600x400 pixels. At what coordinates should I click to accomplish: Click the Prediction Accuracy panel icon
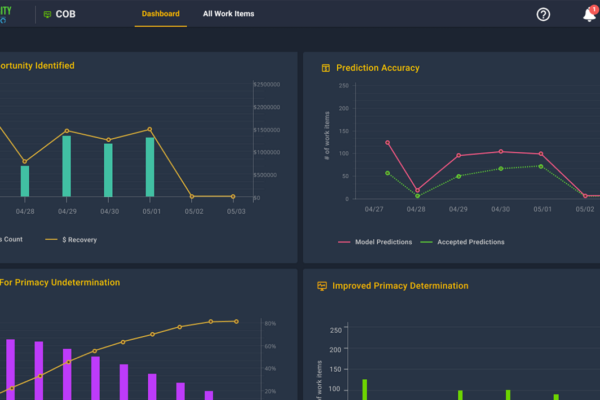coord(326,68)
